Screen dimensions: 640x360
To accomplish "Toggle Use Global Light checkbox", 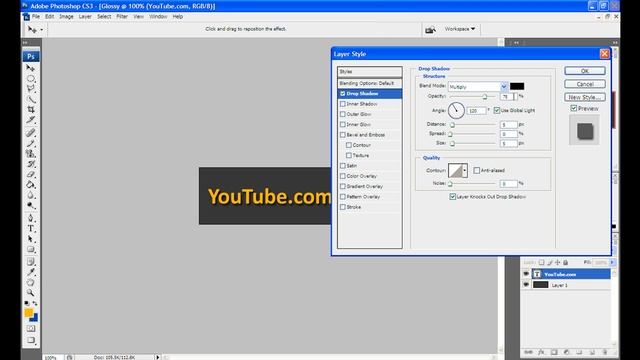I will (497, 110).
